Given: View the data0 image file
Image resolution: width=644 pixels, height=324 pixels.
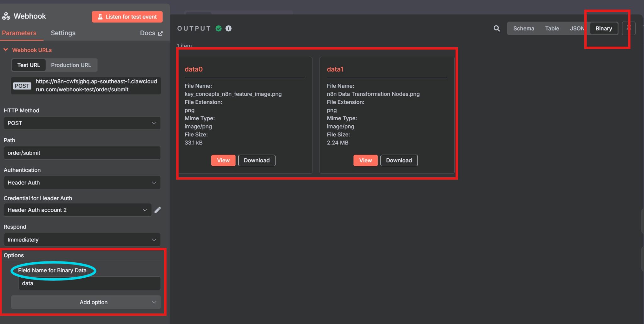Looking at the screenshot, I should (x=223, y=160).
